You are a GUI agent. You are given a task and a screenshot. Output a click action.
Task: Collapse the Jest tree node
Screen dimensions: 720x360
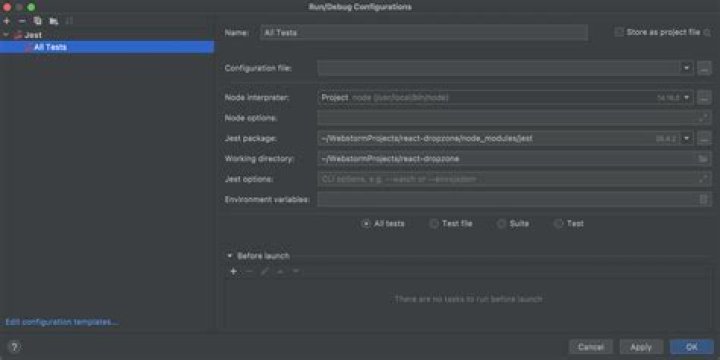6,35
